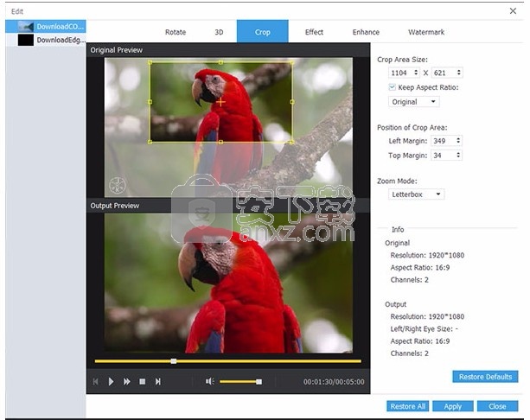Click the Original Preview header label
Viewport: 530px width, 420px height.
tap(116, 50)
